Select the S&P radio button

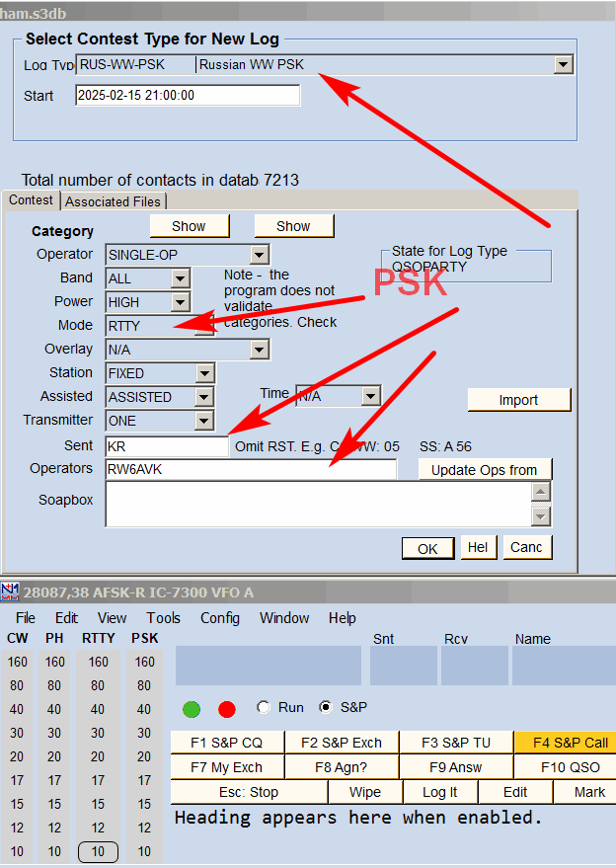pyautogui.click(x=326, y=707)
